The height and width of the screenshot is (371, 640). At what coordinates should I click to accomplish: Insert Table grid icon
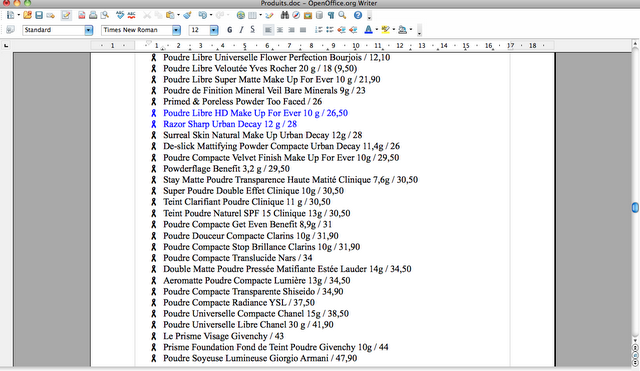coord(253,16)
